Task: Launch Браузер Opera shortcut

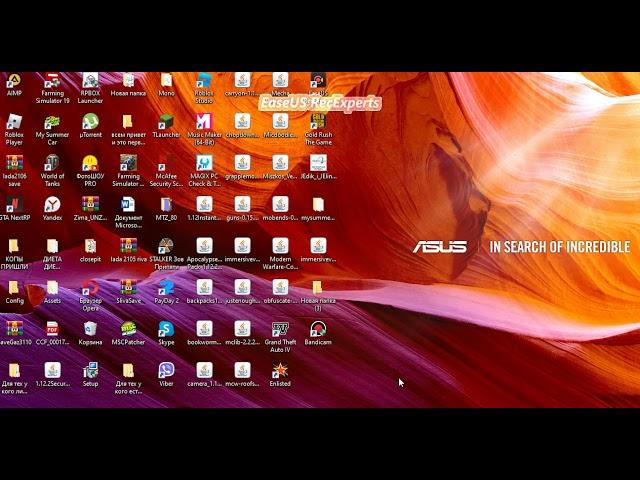Action: pos(90,296)
